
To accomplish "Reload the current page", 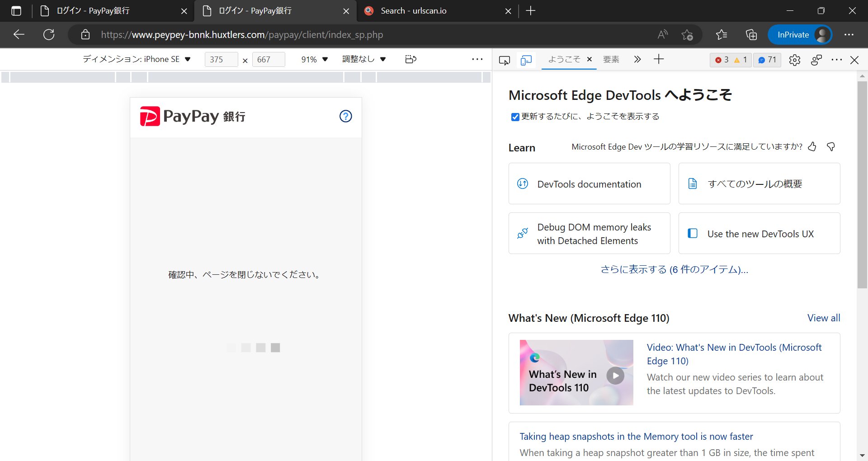I will [x=49, y=34].
